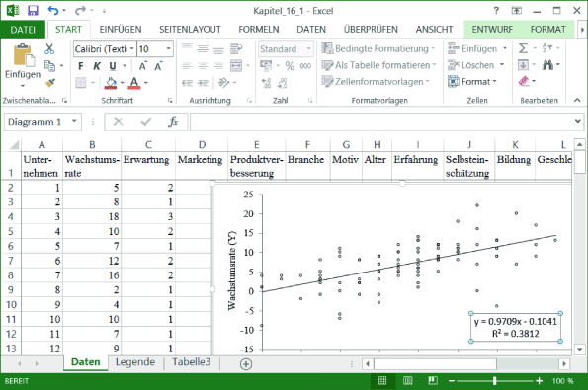This screenshot has width=588, height=390.
Task: Toggle merge and center cells
Action: (236, 66)
